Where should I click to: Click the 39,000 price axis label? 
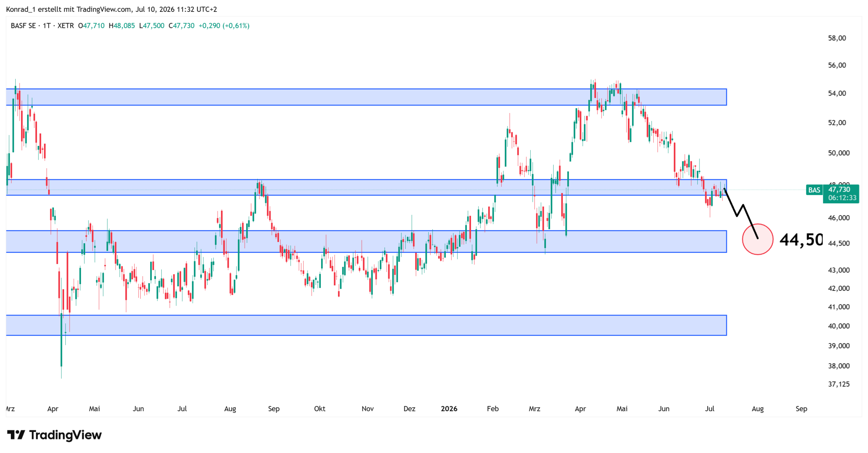839,346
